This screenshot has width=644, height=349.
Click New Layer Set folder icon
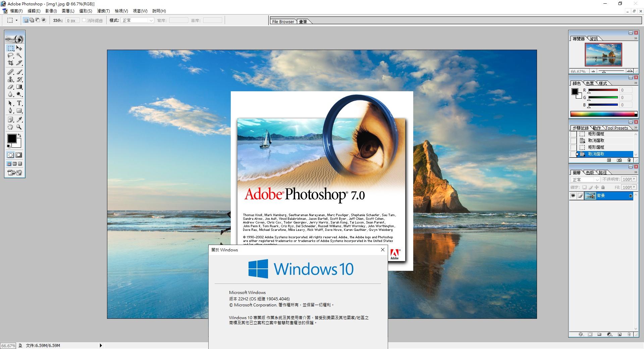(x=599, y=334)
